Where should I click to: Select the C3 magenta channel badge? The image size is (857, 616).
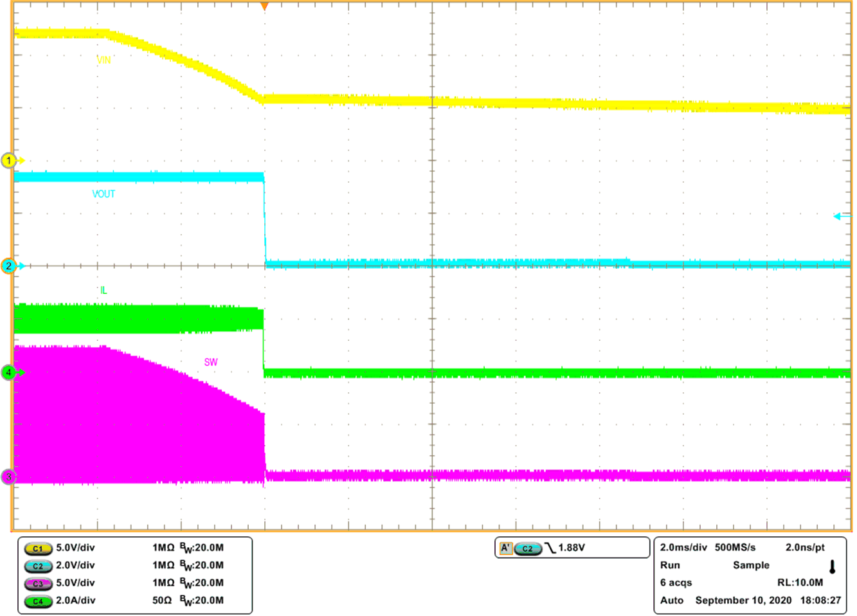tap(37, 583)
